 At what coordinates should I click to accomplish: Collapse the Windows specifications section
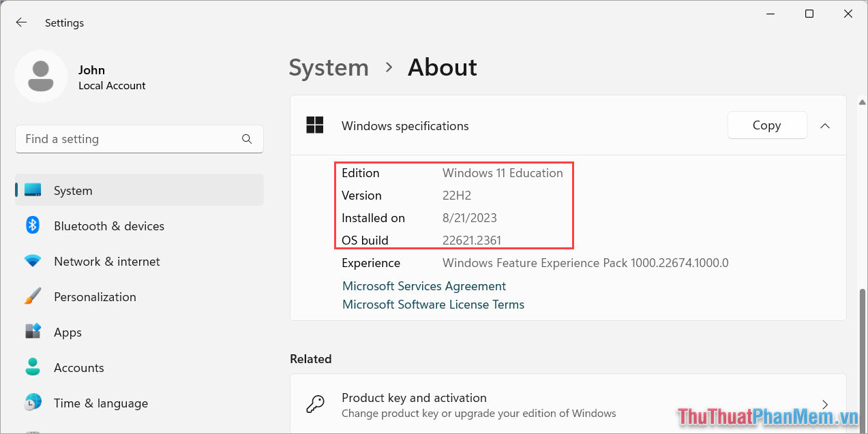coord(825,125)
